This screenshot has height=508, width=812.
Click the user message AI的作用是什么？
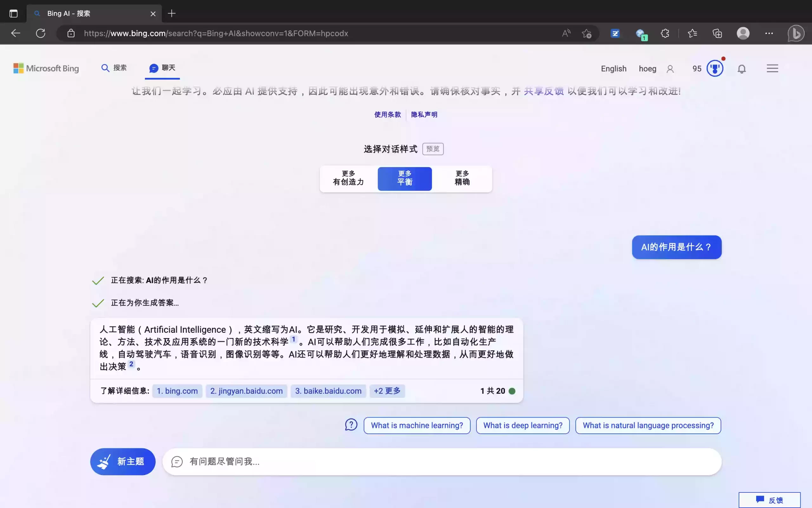coord(677,247)
